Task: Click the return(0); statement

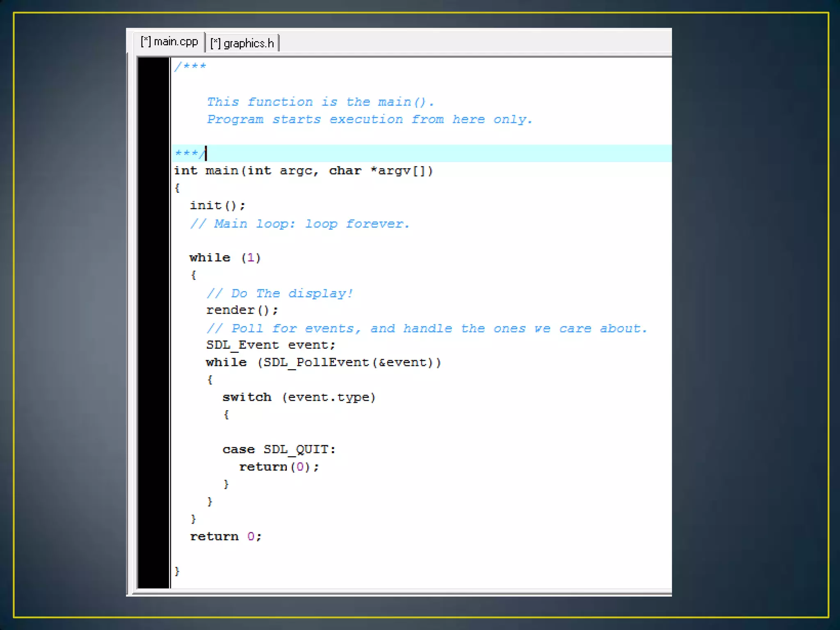Action: point(279,467)
